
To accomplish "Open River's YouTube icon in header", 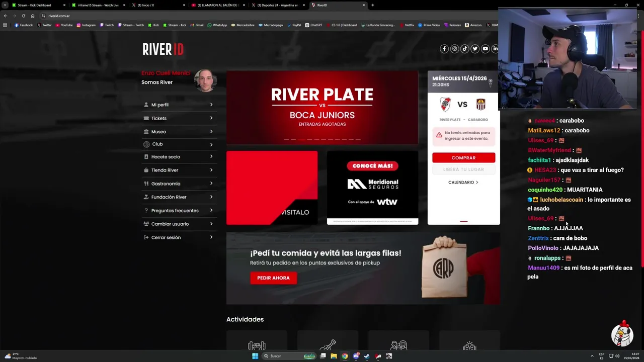I will 485,49.
